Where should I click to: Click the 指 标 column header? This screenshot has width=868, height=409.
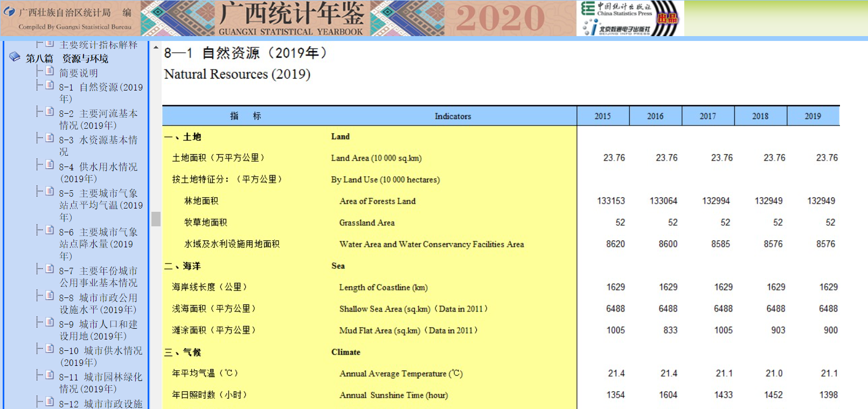point(246,116)
